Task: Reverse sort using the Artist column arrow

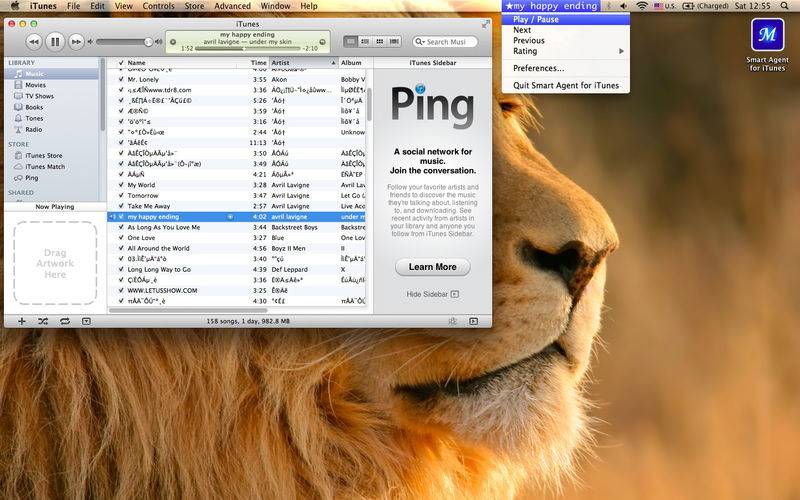Action: point(333,63)
